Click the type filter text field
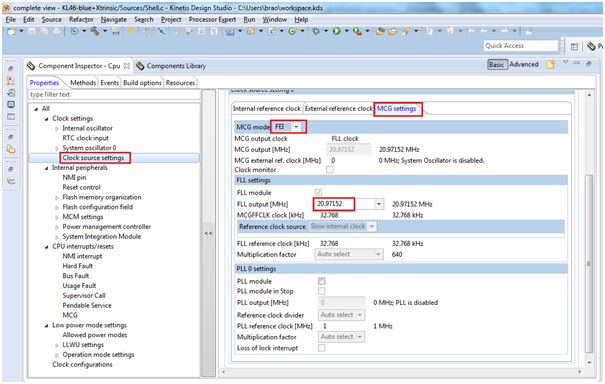This screenshot has width=605, height=384. [x=113, y=94]
